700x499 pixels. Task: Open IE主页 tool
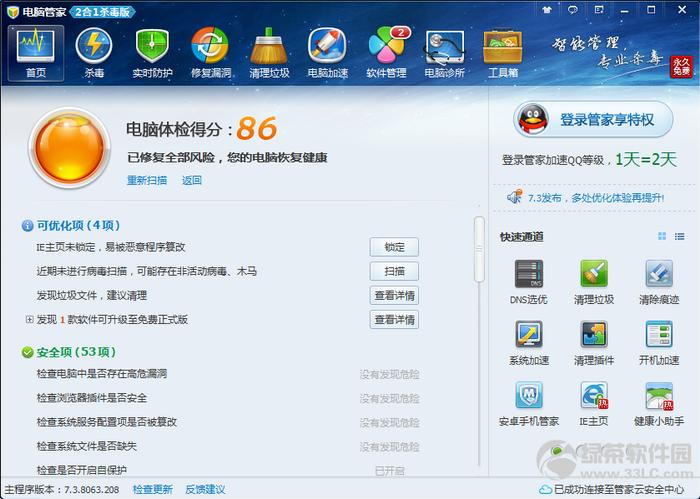(x=594, y=404)
